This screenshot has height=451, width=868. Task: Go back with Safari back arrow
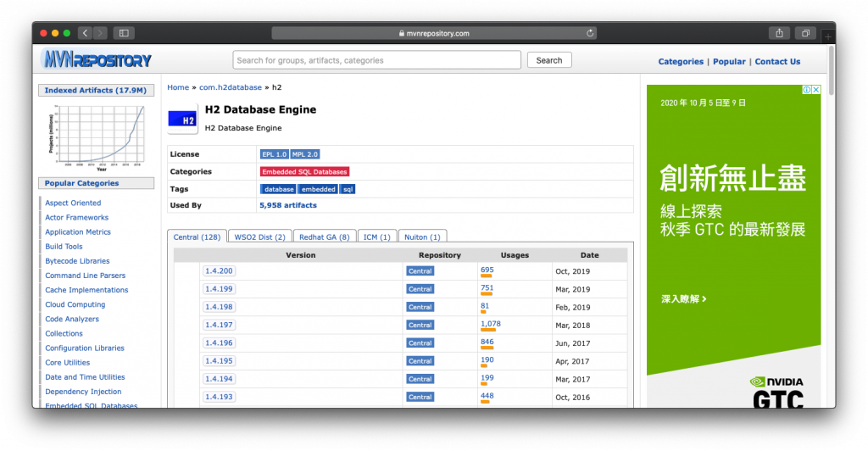(86, 33)
